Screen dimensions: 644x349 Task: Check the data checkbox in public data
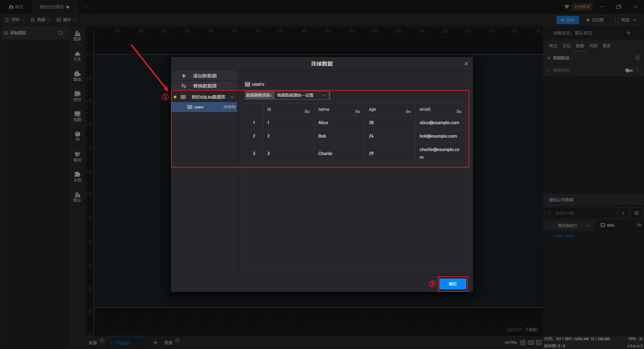(x=603, y=225)
